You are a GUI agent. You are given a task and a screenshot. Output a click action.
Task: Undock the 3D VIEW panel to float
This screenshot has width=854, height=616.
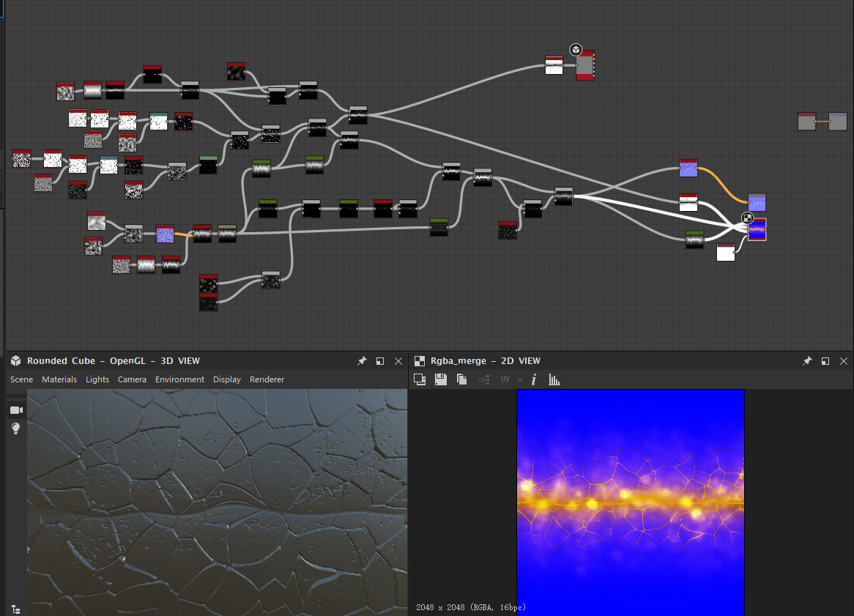pos(380,361)
